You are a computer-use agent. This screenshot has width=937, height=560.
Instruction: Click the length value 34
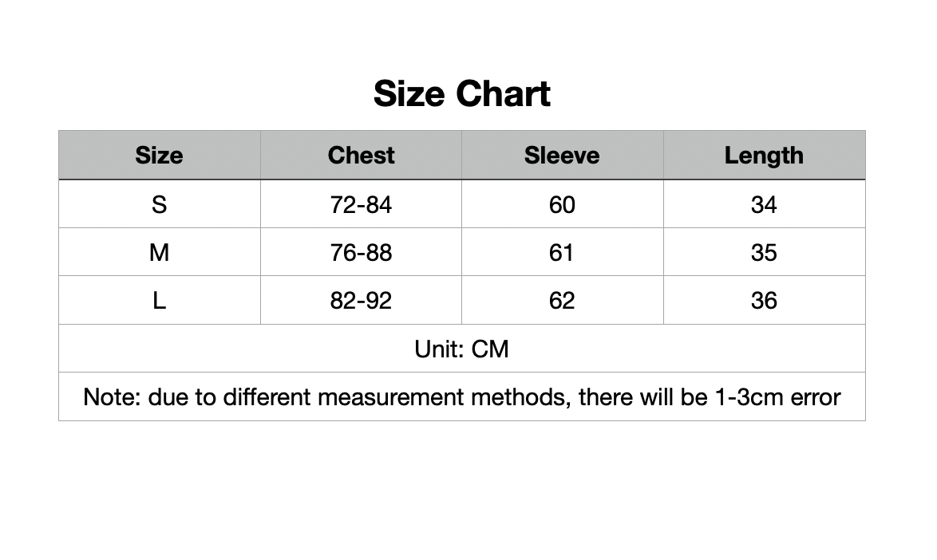tap(764, 205)
